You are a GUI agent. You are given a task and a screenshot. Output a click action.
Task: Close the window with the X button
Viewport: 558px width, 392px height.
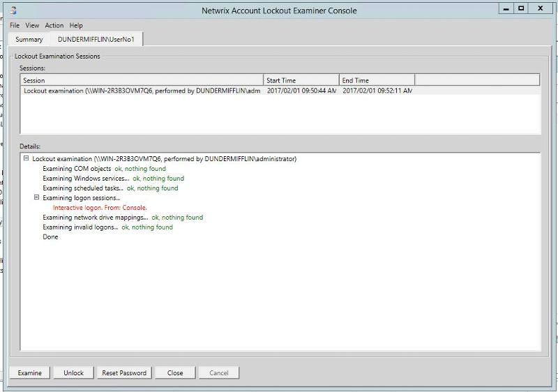click(x=540, y=8)
